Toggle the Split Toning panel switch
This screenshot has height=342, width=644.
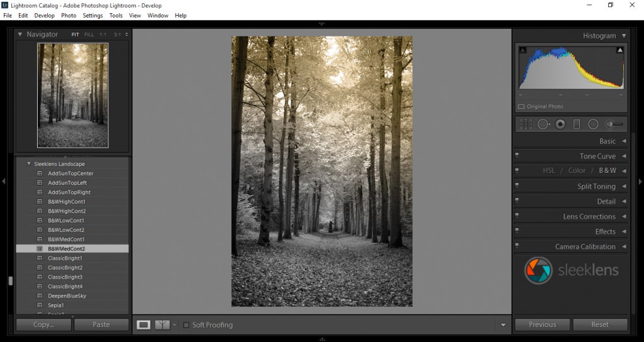[x=517, y=185]
